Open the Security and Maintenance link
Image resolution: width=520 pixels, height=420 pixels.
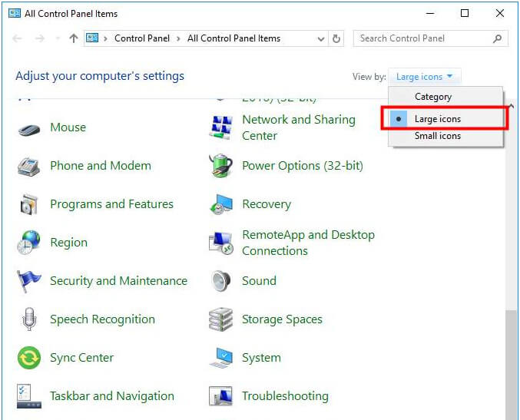tap(119, 281)
